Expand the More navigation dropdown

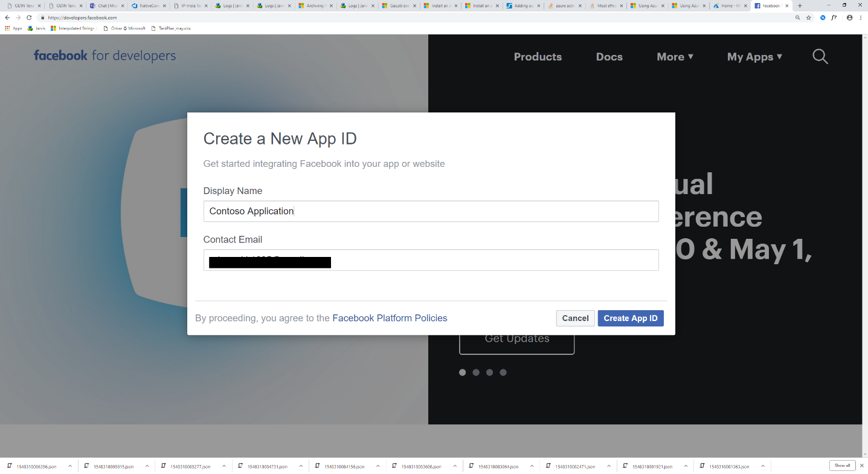(675, 56)
